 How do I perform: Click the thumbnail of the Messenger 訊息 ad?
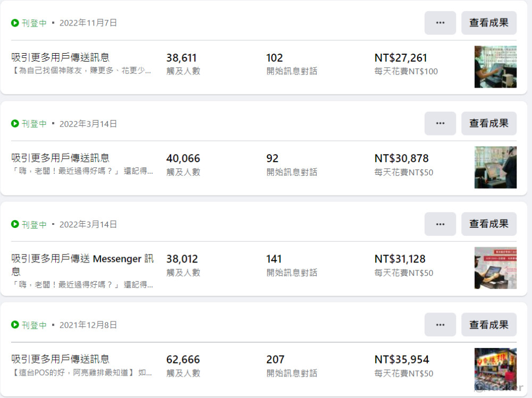coord(495,268)
